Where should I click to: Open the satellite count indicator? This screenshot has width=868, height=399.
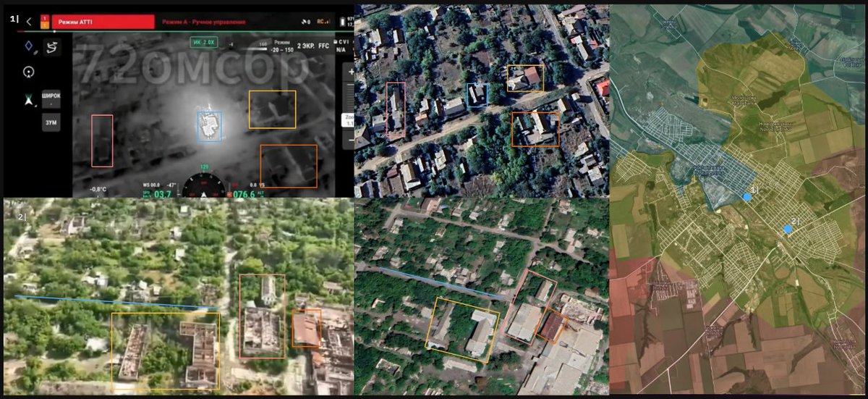point(305,22)
